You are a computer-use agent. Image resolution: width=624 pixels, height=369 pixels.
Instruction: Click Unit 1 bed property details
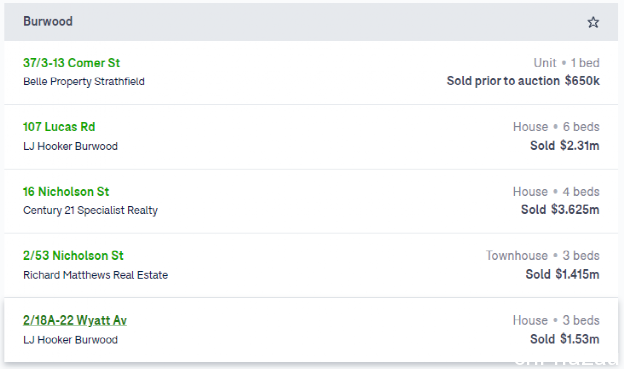tap(566, 63)
